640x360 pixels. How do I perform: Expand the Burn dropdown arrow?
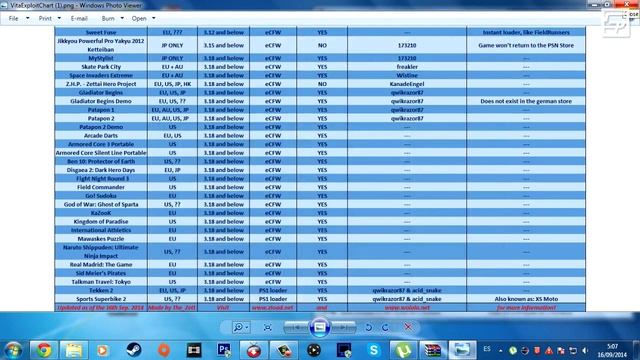coord(122,18)
